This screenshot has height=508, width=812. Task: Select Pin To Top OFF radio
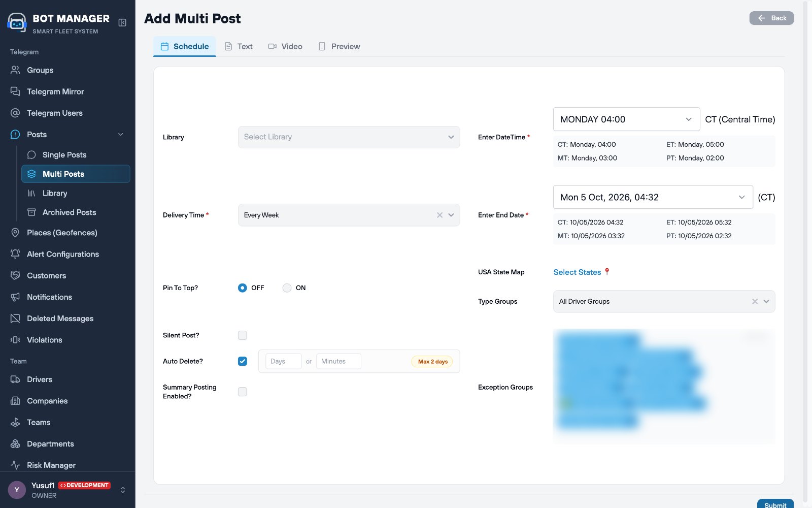point(243,288)
